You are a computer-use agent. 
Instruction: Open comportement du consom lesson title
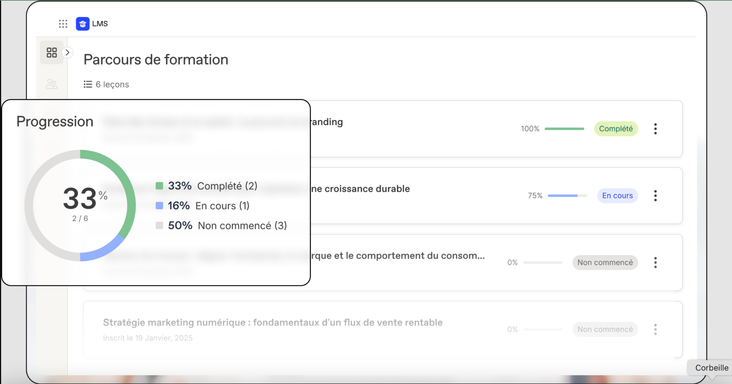point(398,256)
